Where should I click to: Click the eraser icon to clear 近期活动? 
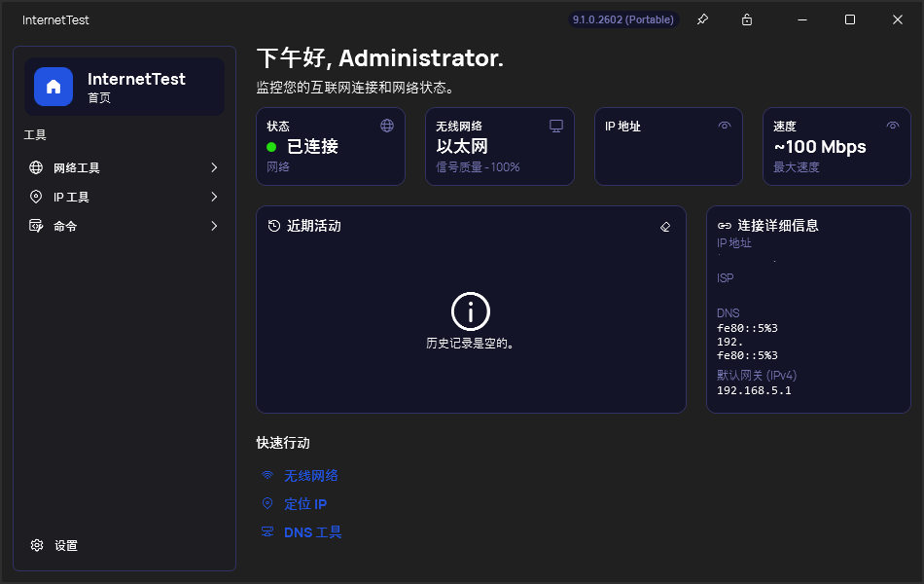point(665,226)
